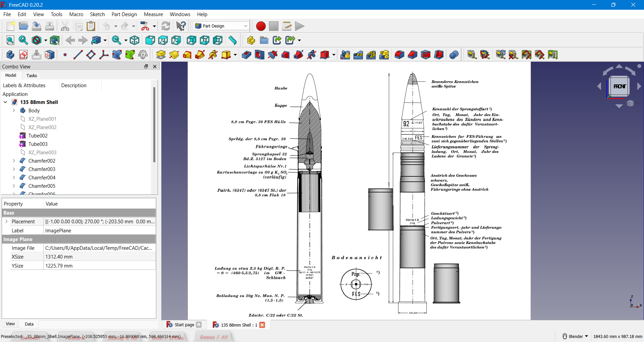Expand the Placement property
This screenshot has width=644, height=342.
pyautogui.click(x=6, y=221)
